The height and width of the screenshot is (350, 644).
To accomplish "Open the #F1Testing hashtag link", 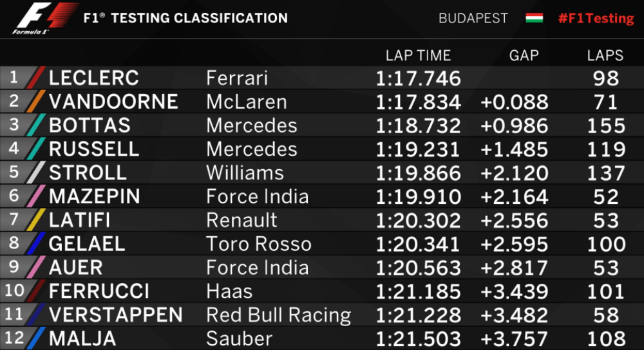I will point(596,19).
